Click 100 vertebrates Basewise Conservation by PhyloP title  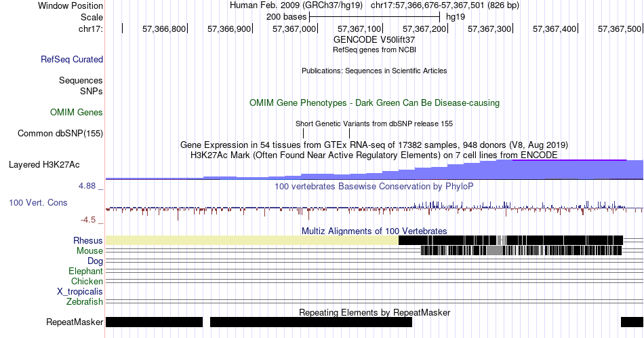[x=374, y=186]
